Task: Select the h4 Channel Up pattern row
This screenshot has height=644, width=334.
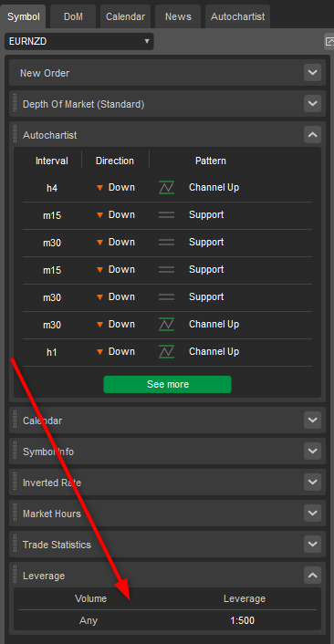Action: [x=167, y=188]
